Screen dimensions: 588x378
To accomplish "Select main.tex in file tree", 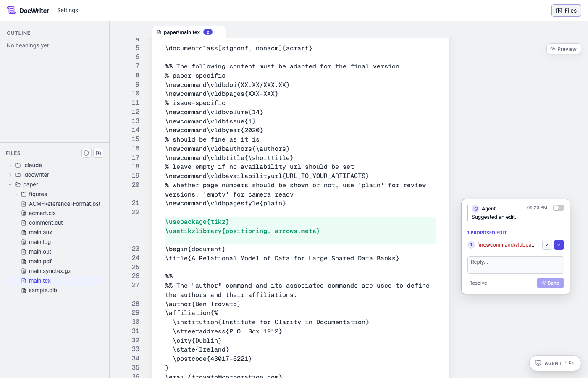I will tap(55, 281).
